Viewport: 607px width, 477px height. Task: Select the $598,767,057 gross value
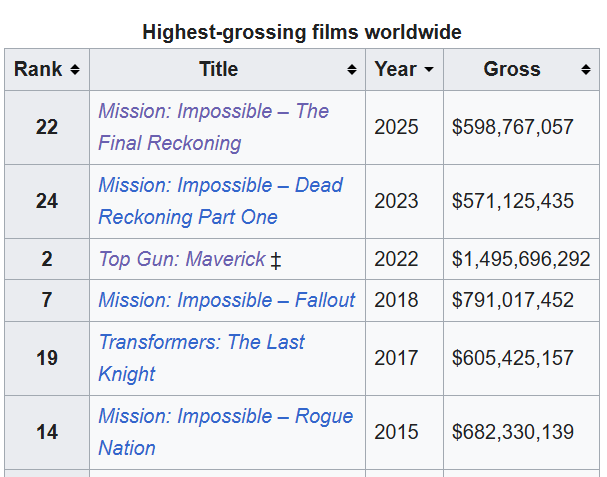(513, 127)
